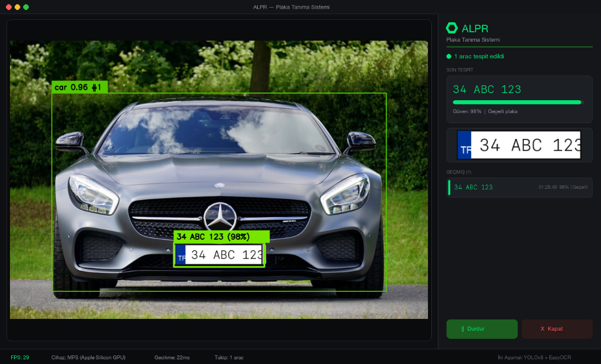Image resolution: width=601 pixels, height=364 pixels.
Task: Click the history timestamp '01:25:40 98% | Geçerli'
Action: (x=563, y=187)
